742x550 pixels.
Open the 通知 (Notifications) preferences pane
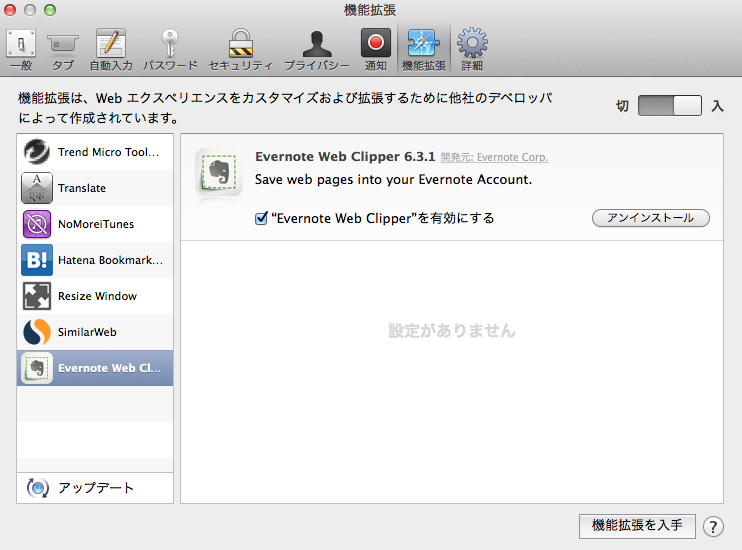click(x=376, y=48)
